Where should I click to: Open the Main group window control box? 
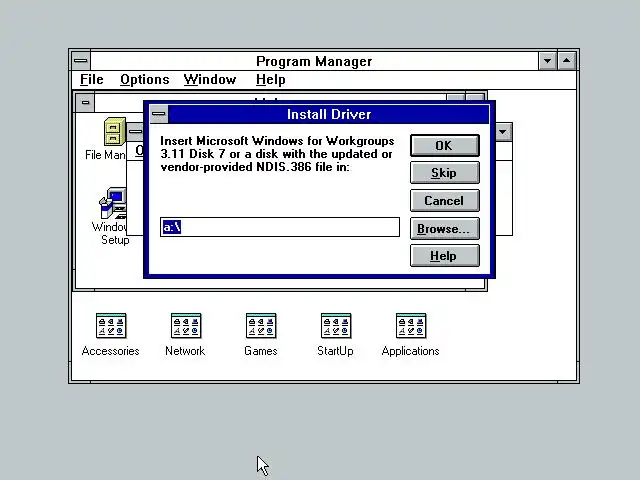coord(85,102)
